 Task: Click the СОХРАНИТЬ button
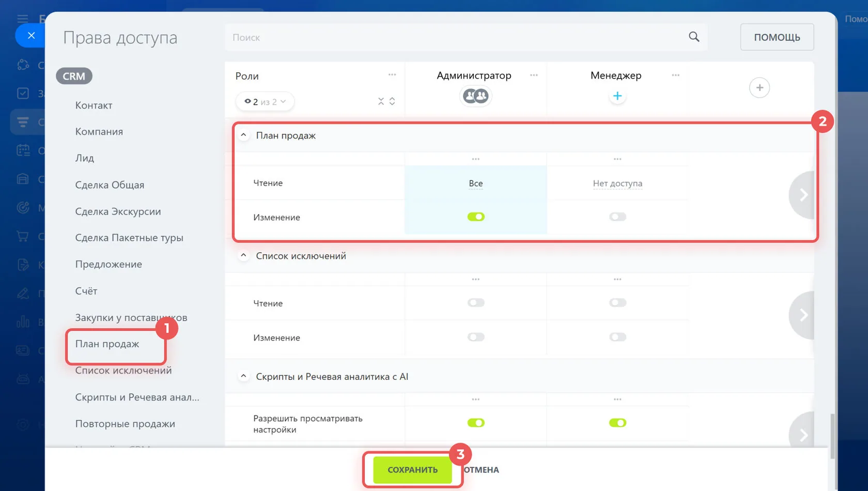(x=412, y=470)
